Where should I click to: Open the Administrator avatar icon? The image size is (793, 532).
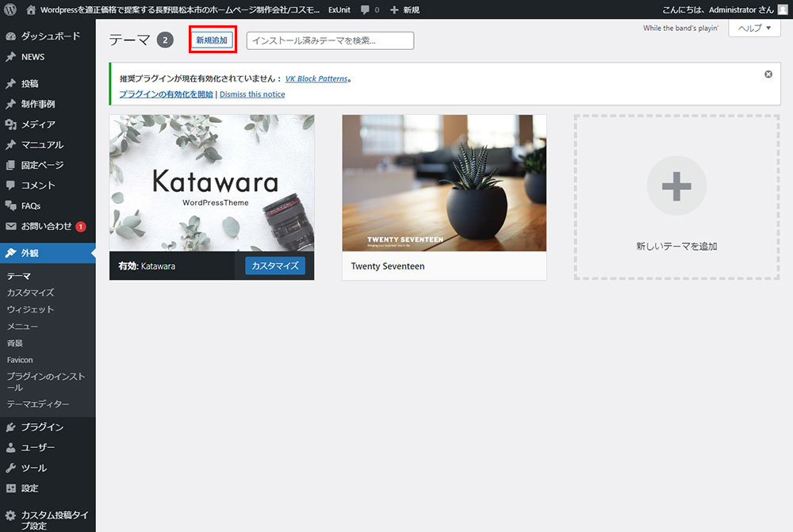pos(783,10)
